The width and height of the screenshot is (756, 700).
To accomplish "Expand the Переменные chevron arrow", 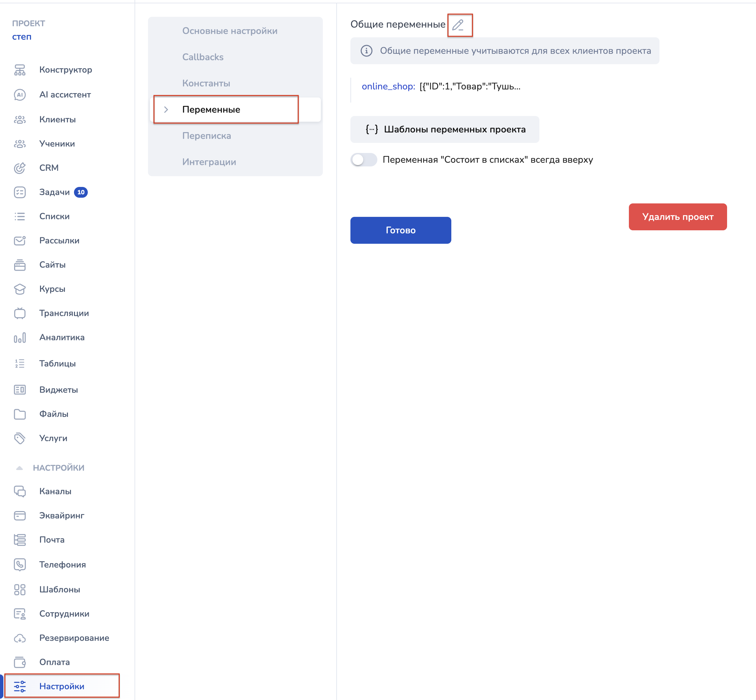I will tap(166, 110).
